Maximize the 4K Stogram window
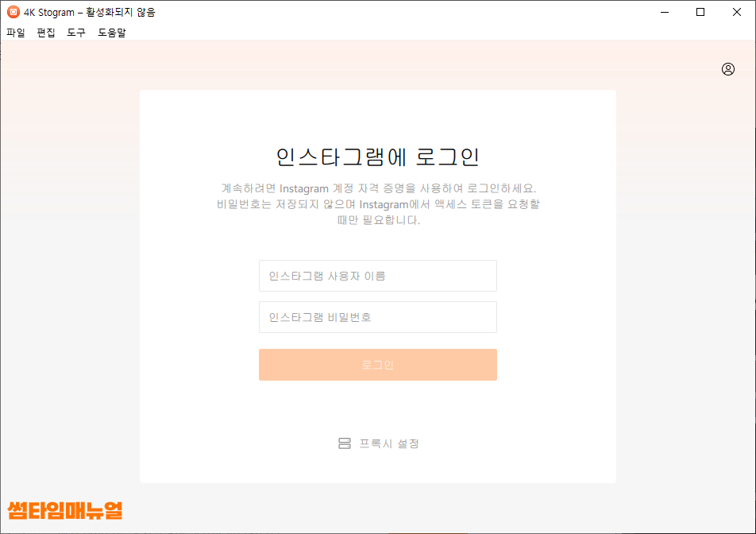Screen dimensions: 756x534 (700, 12)
